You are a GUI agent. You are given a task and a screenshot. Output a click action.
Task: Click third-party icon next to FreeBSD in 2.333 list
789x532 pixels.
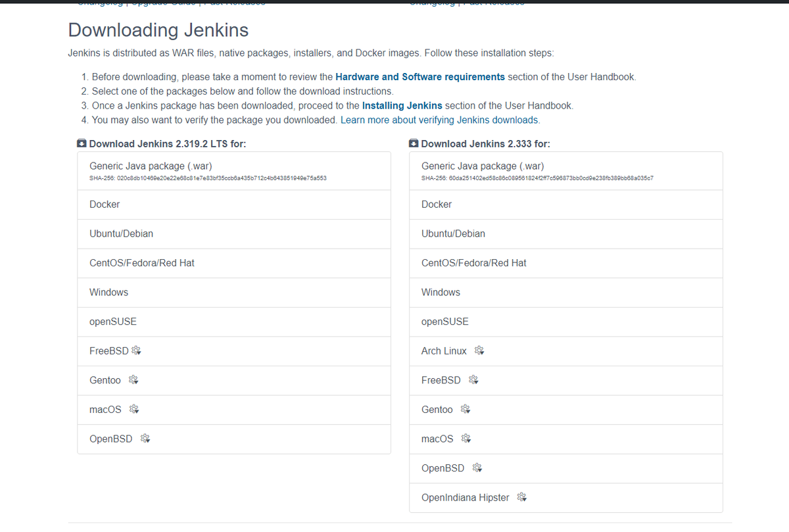(x=473, y=380)
